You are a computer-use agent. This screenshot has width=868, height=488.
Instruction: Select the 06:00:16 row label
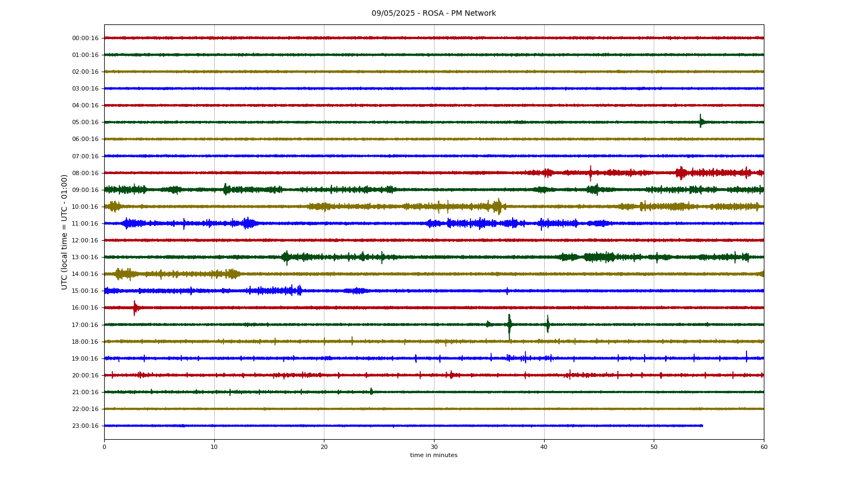click(85, 139)
